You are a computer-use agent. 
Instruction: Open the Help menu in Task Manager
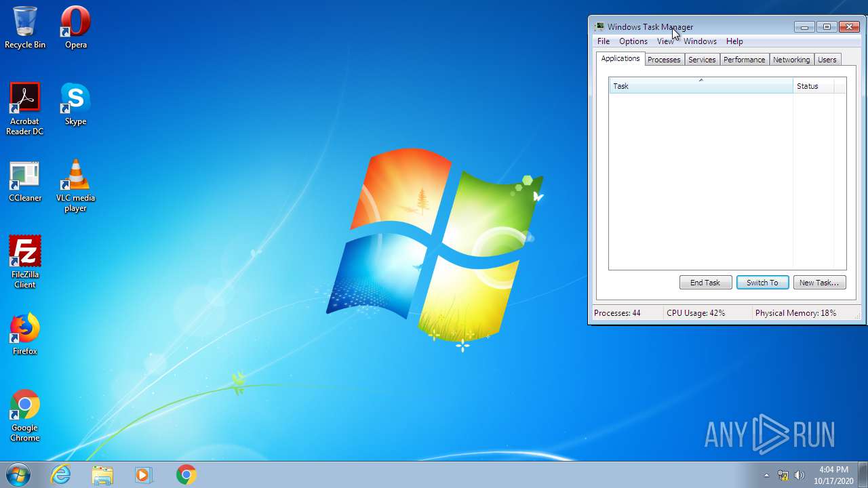(734, 41)
